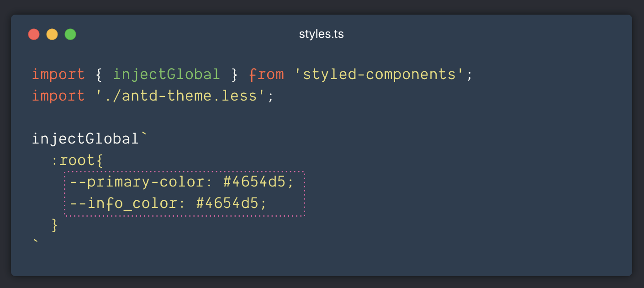Click the styles.ts title label
The image size is (644, 288).
(x=322, y=33)
